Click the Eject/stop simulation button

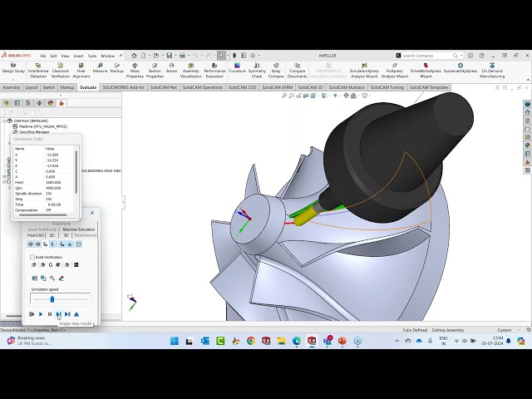point(76,314)
